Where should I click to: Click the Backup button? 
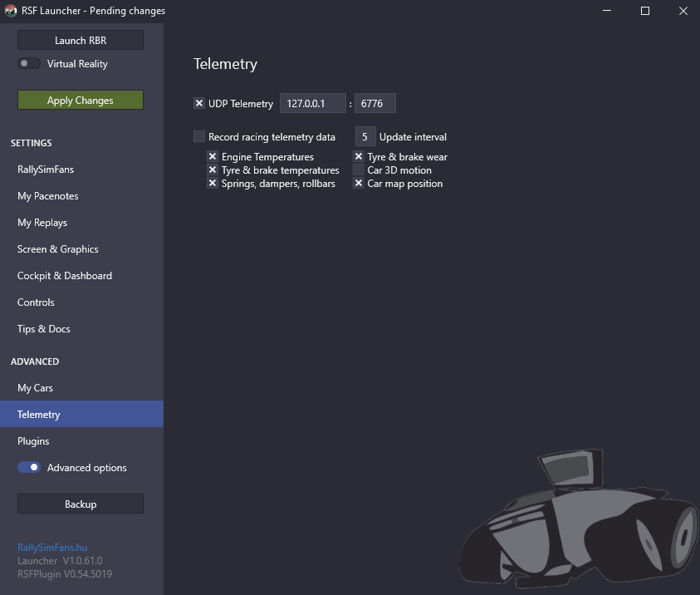pos(81,504)
